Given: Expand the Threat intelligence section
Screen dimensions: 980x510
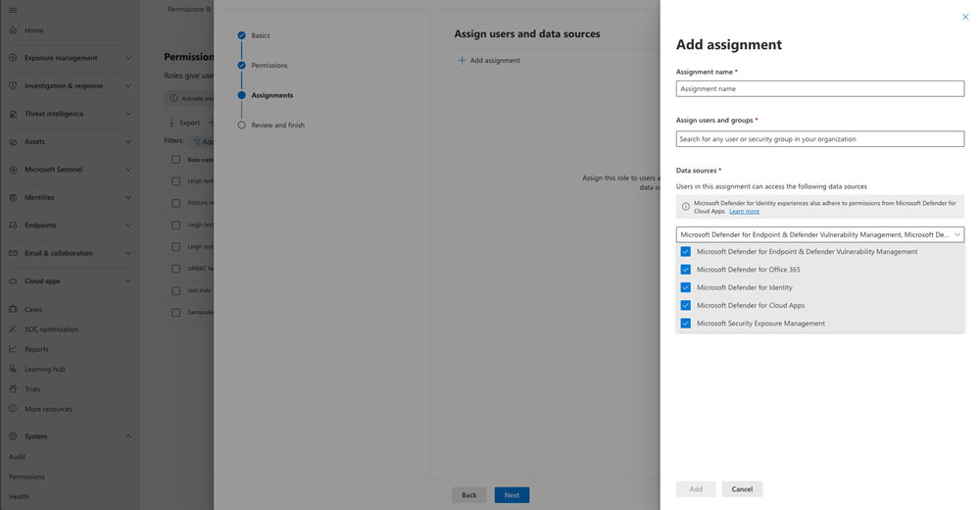Looking at the screenshot, I should click(128, 114).
